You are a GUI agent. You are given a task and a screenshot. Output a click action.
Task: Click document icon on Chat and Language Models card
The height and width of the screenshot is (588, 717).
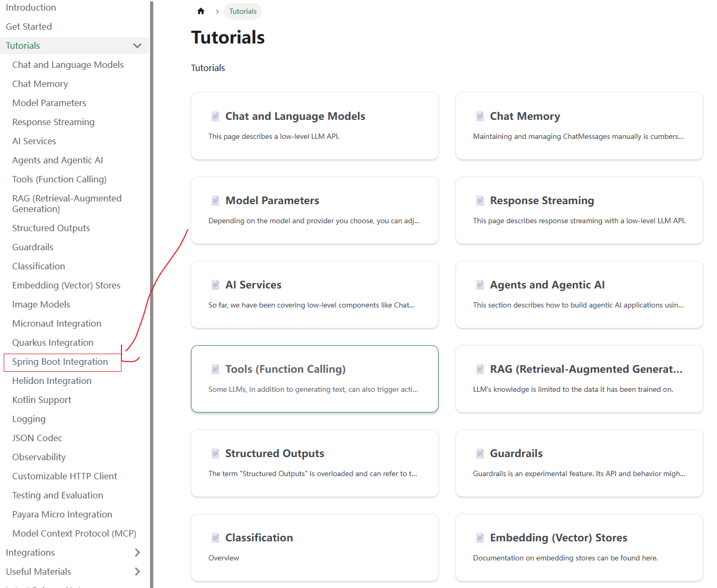point(215,116)
